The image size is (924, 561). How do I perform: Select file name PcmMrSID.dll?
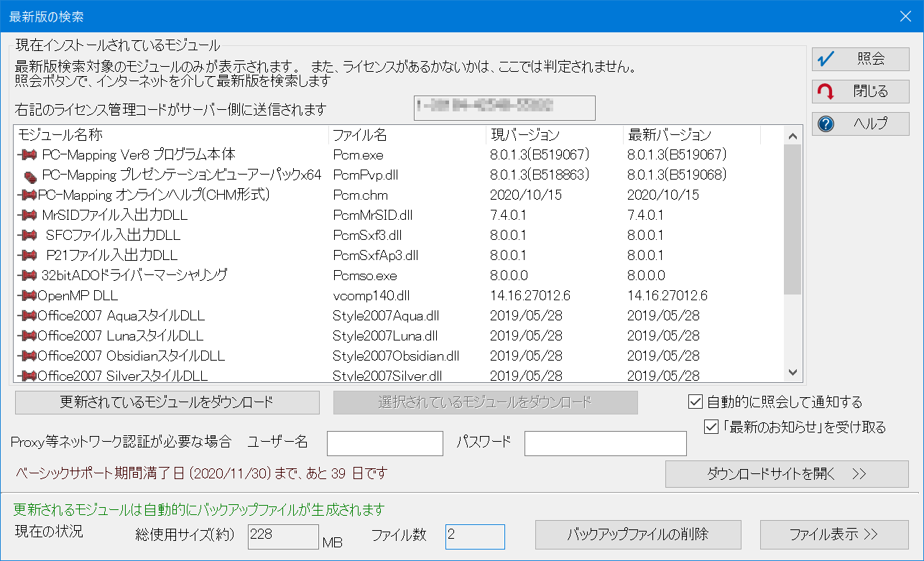(373, 215)
